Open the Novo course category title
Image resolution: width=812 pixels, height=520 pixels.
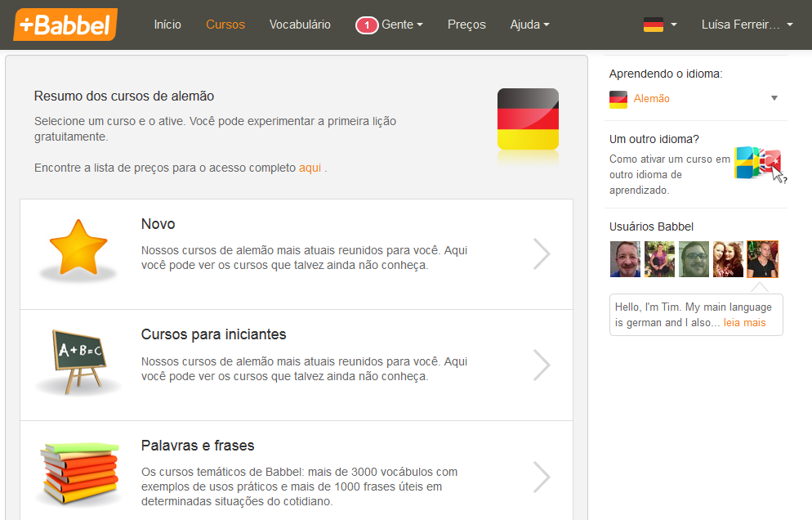(x=158, y=224)
